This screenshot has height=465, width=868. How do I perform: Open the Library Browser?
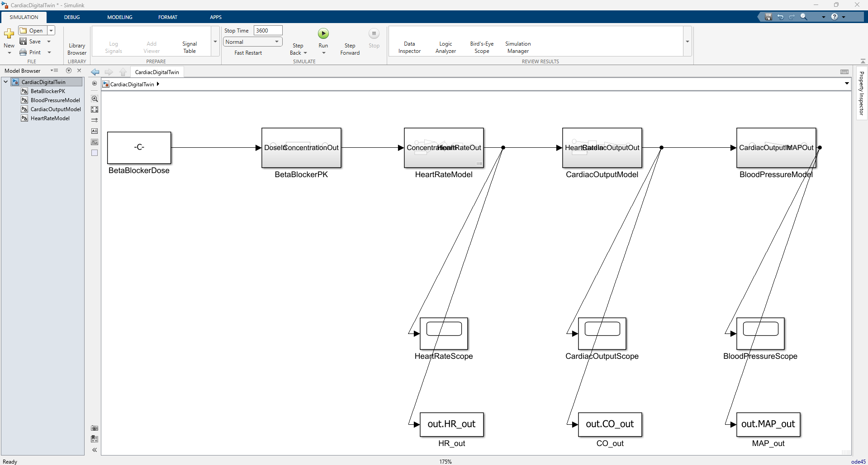77,49
